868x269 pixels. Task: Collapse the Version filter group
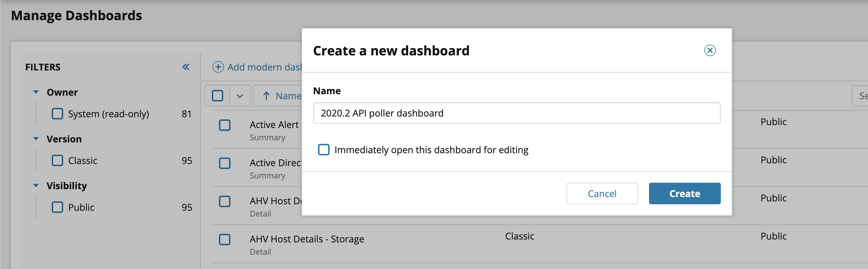coord(36,139)
